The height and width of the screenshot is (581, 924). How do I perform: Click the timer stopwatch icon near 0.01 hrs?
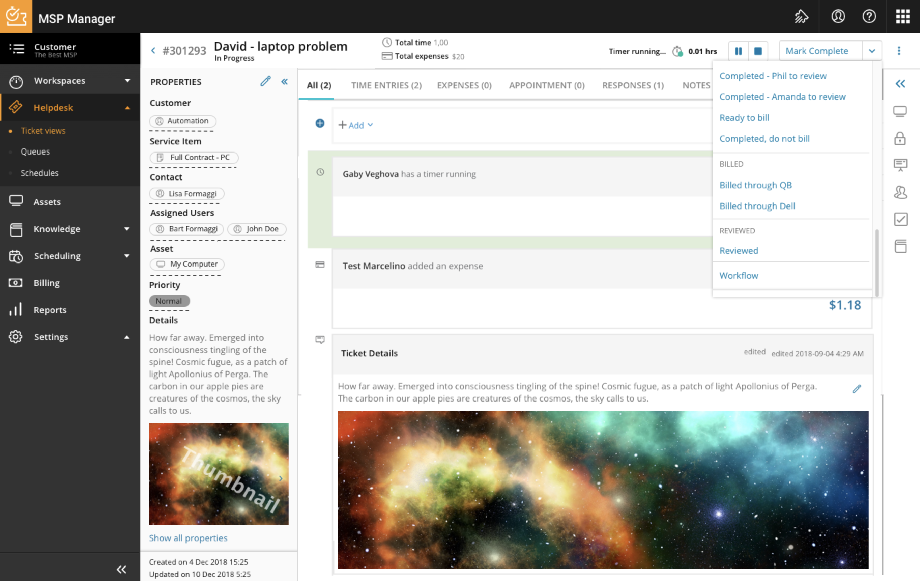677,51
